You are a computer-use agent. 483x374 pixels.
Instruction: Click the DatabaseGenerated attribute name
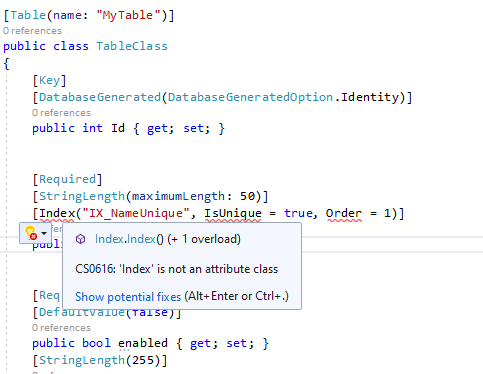(100, 97)
